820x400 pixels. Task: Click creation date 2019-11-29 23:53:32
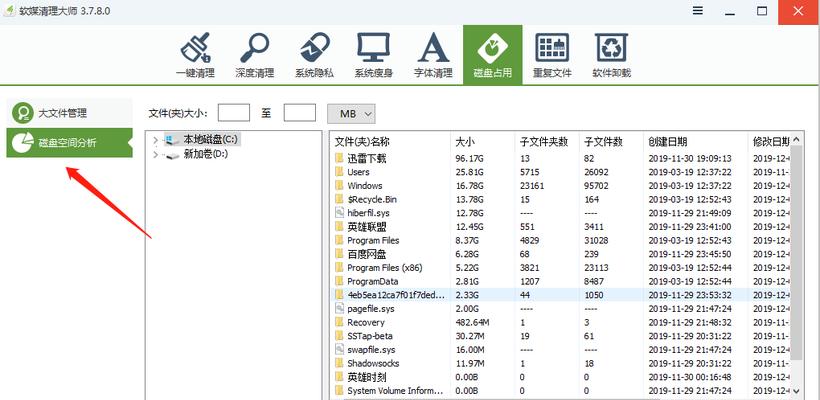pyautogui.click(x=690, y=295)
